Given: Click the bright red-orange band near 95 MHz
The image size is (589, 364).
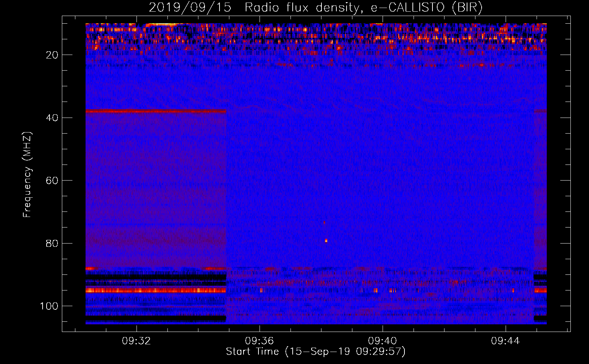Looking at the screenshot, I should [x=156, y=290].
